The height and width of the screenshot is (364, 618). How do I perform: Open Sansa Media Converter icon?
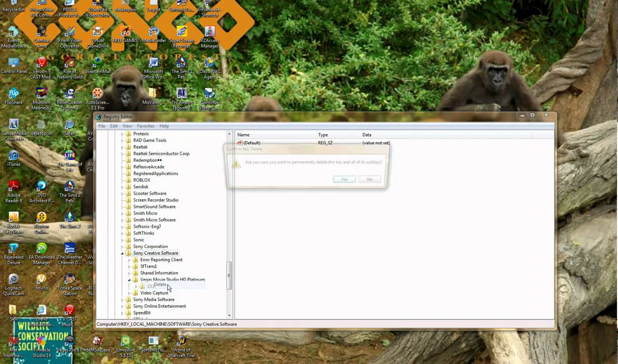[x=14, y=130]
